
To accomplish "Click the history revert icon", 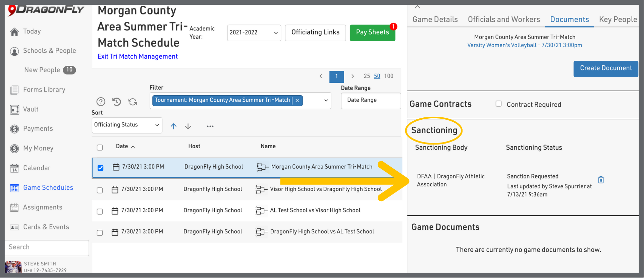I will (x=117, y=102).
